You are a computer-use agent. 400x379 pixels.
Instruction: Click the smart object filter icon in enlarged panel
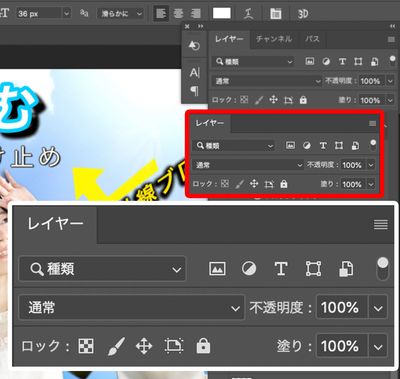pos(346,269)
